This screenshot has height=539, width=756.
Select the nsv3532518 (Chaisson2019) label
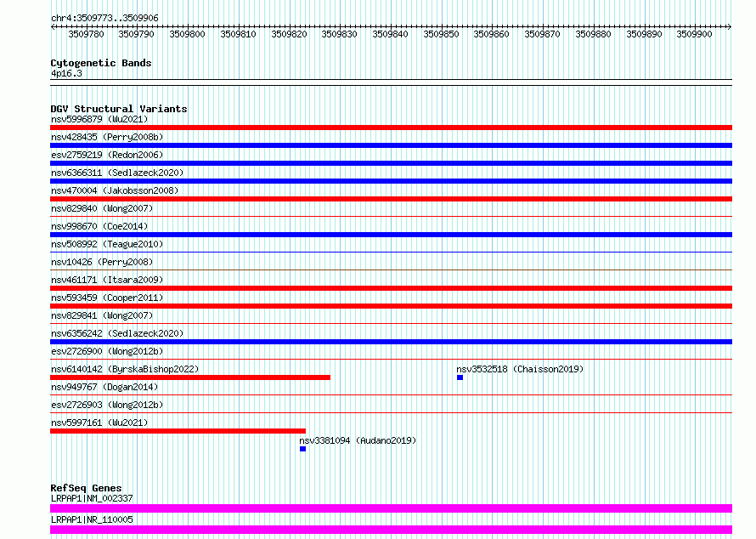click(520, 369)
